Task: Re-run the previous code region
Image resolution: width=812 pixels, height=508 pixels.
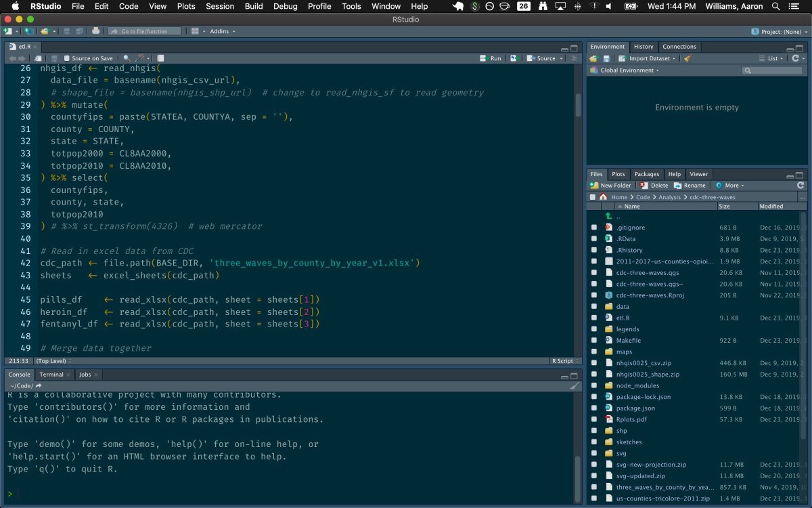Action: coord(514,58)
